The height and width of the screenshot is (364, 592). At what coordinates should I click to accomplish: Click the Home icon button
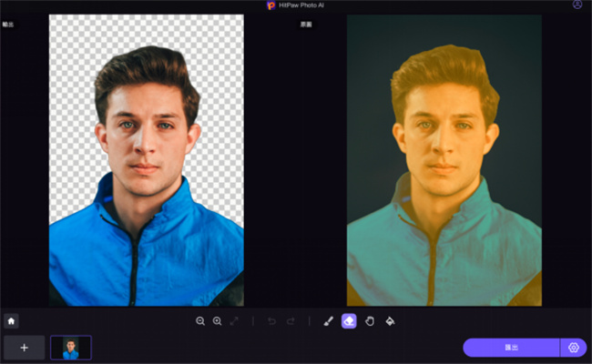pyautogui.click(x=11, y=321)
